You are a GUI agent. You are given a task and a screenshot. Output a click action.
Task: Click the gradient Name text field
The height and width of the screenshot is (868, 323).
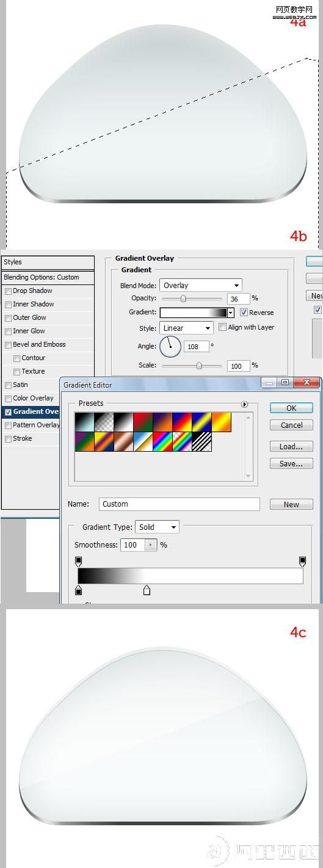pyautogui.click(x=180, y=504)
